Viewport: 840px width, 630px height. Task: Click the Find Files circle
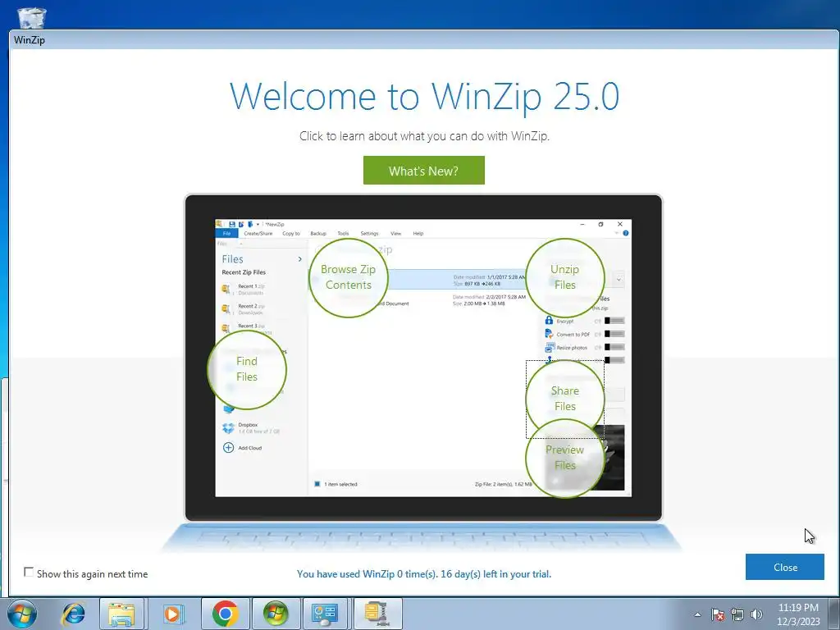tap(247, 369)
